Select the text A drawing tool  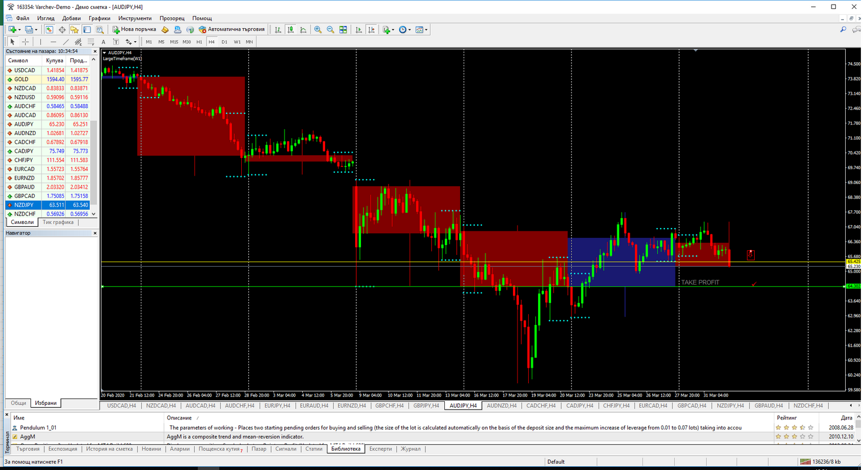[x=103, y=42]
